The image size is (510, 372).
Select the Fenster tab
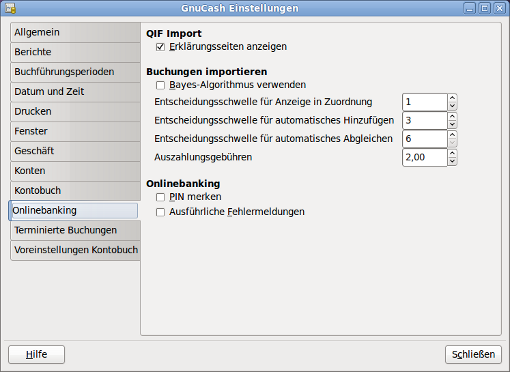(75, 131)
